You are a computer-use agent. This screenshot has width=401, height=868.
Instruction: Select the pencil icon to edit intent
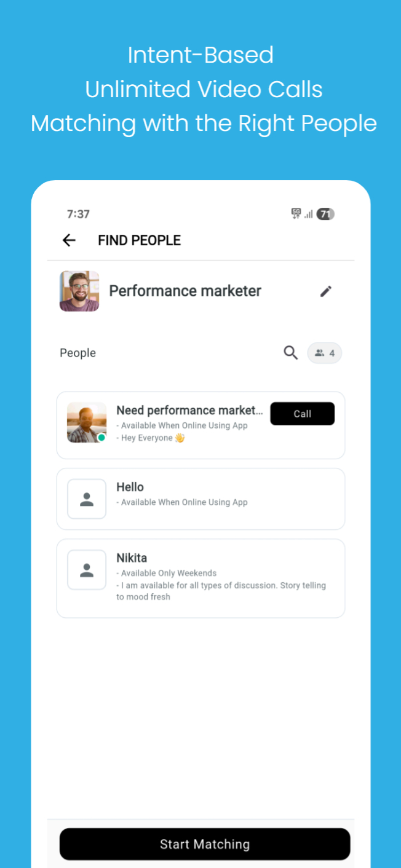(325, 291)
